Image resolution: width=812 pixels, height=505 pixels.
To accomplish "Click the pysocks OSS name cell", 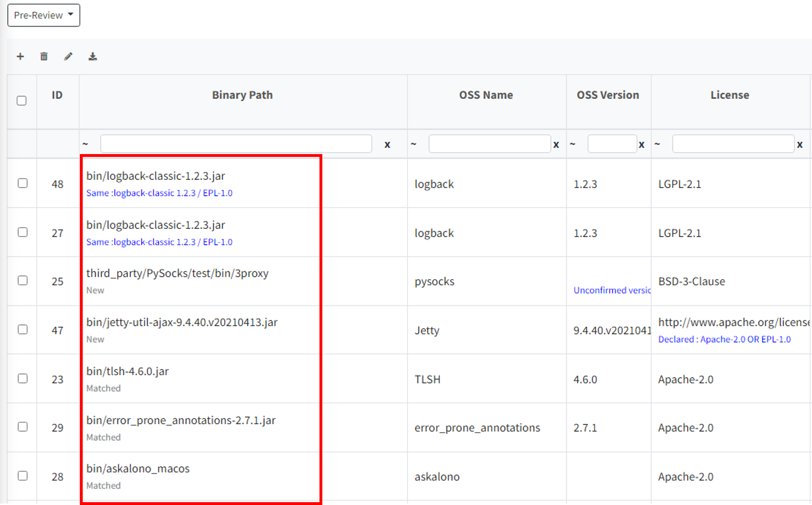I will coord(435,282).
